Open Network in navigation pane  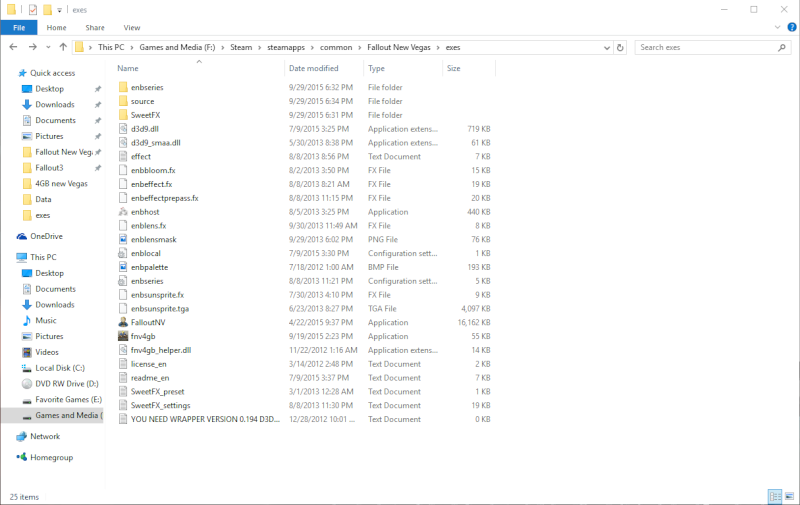pyautogui.click(x=45, y=436)
